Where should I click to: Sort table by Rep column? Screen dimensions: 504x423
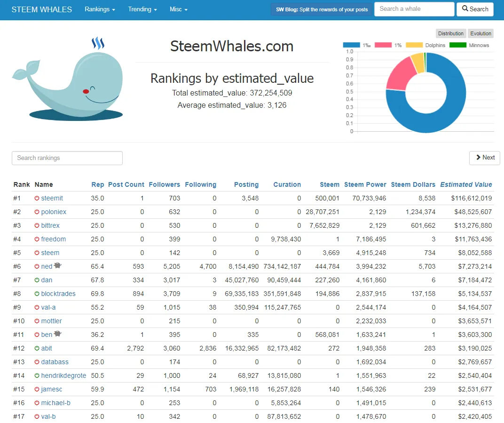click(x=98, y=184)
